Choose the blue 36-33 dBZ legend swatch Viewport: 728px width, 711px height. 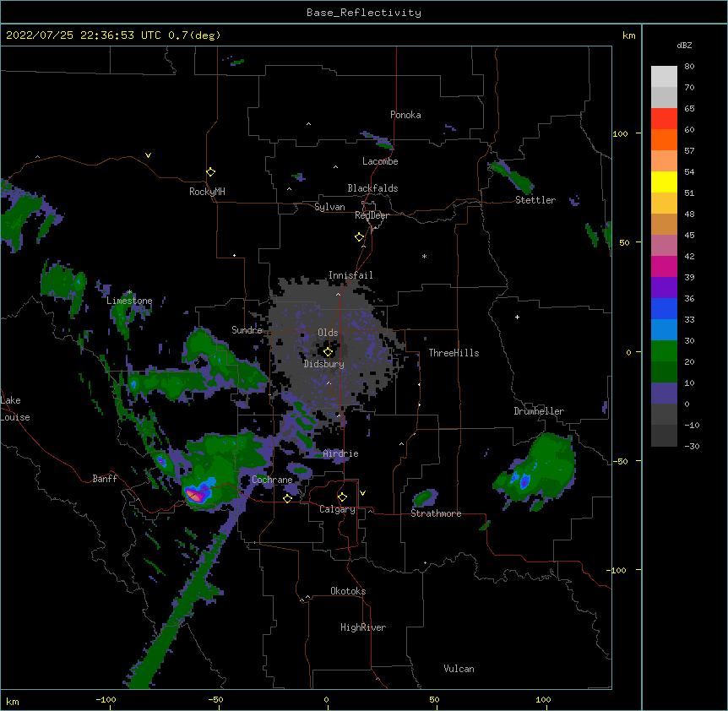(x=664, y=308)
